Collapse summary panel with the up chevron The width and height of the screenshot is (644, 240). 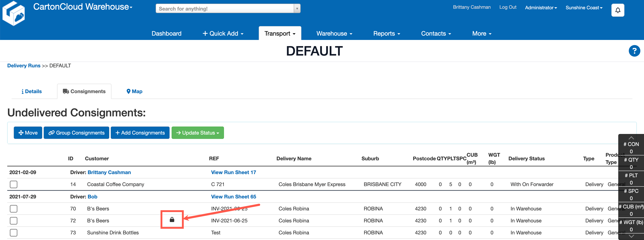point(631,138)
